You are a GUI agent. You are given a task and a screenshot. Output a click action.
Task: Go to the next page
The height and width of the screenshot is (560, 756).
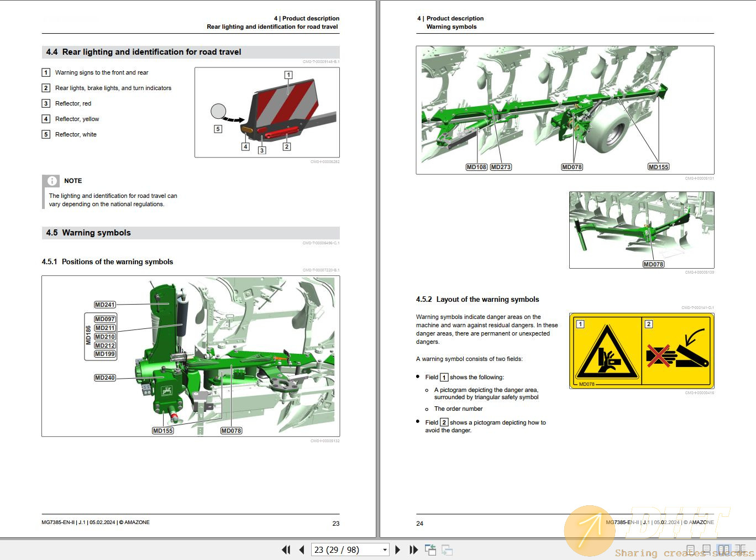[397, 549]
